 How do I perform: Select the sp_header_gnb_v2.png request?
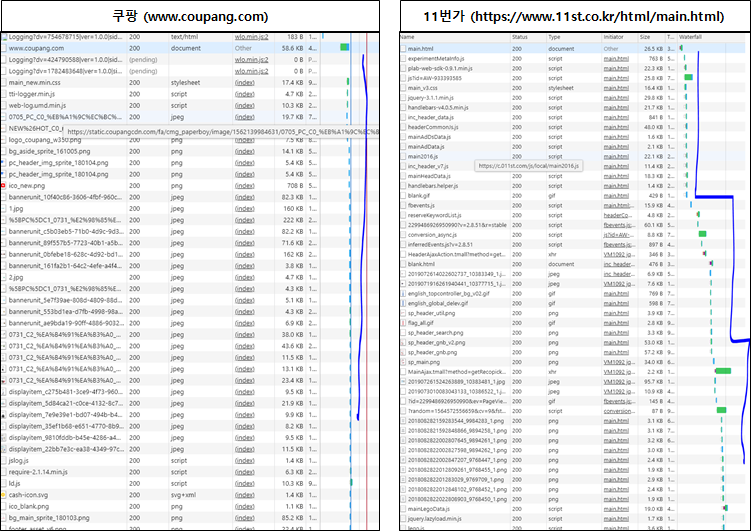[573, 342]
